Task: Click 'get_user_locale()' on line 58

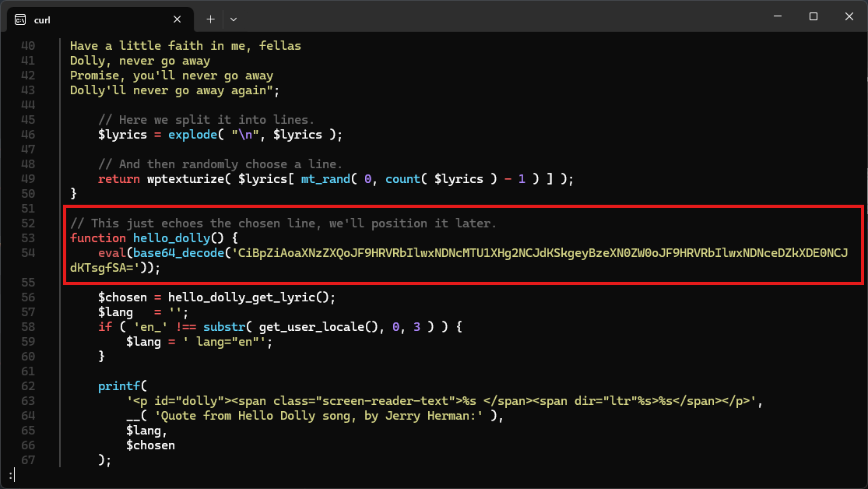Action: click(x=318, y=327)
